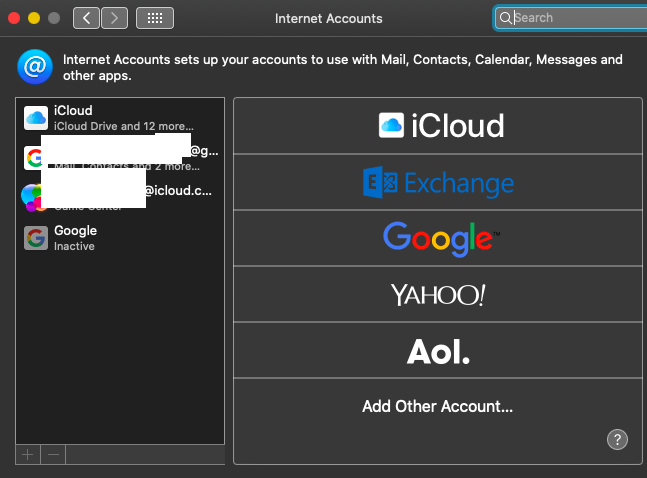647x478 pixels.
Task: Add a Yahoo account
Action: coord(438,295)
